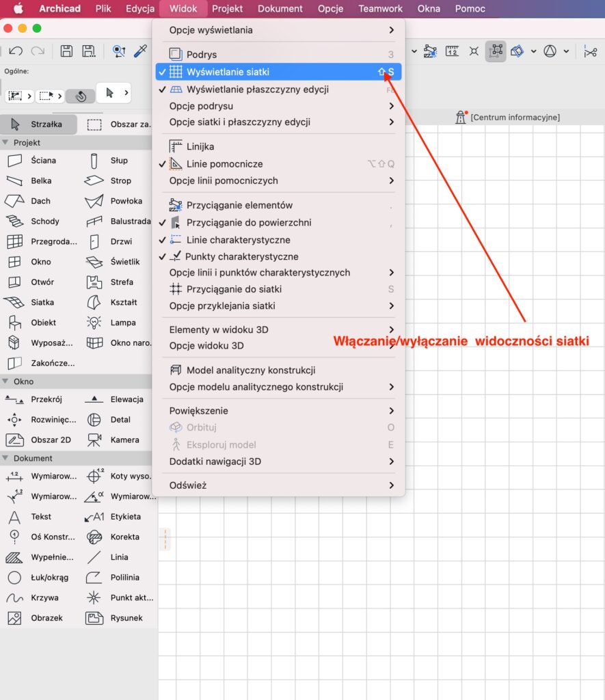This screenshot has width=605, height=700.
Task: Activate the Strefa zone tool
Action: [109, 282]
